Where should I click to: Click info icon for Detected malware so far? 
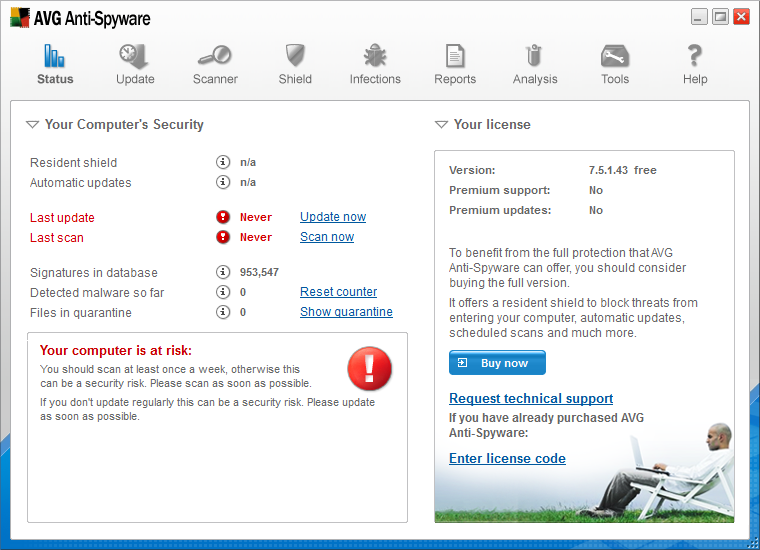pyautogui.click(x=223, y=292)
